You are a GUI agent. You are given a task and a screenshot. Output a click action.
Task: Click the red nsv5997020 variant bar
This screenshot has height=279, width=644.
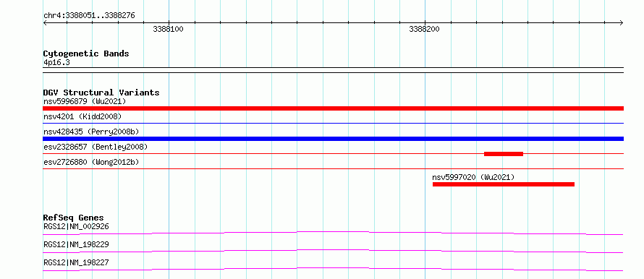504,184
